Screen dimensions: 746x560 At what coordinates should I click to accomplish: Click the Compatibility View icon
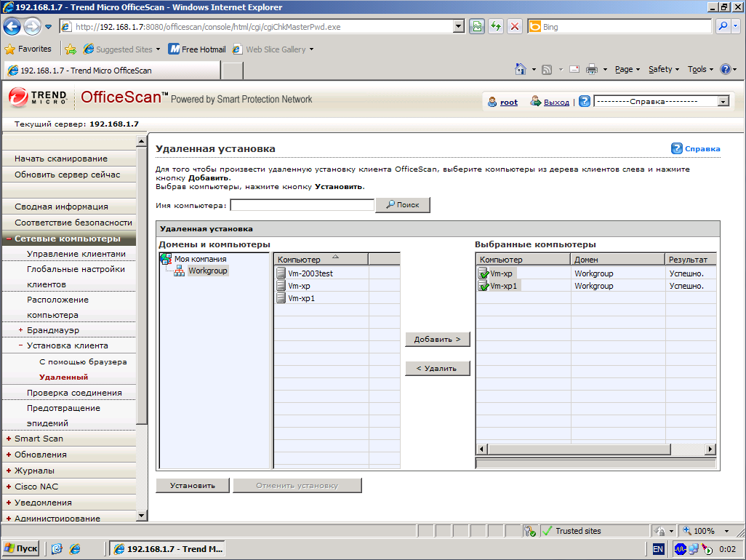point(477,27)
